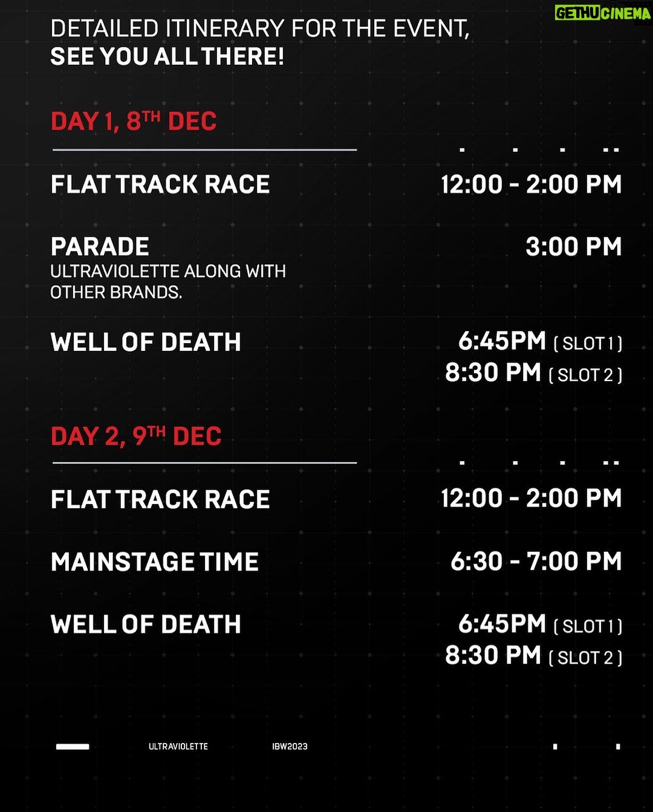Choose Day 1 6:45PM Slot 1
This screenshot has height=812, width=653.
541,342
